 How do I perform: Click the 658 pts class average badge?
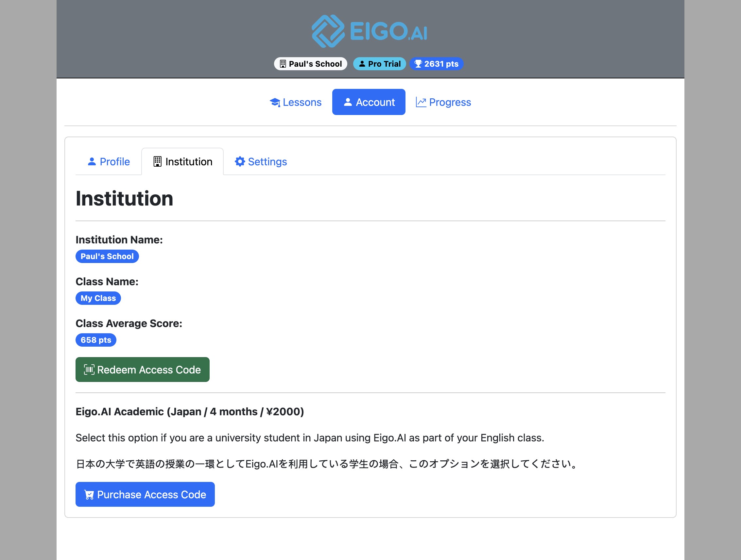coord(96,340)
